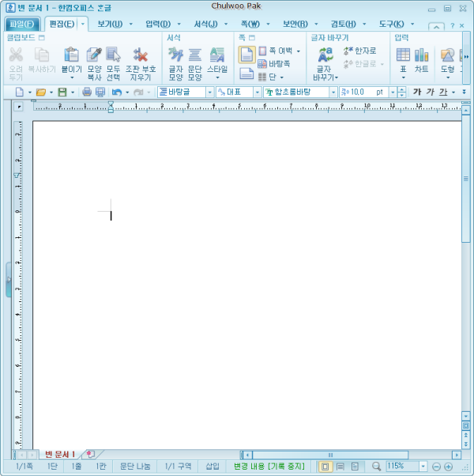The width and height of the screenshot is (474, 476).
Task: Expand the left side panel handle
Action: tap(9, 279)
